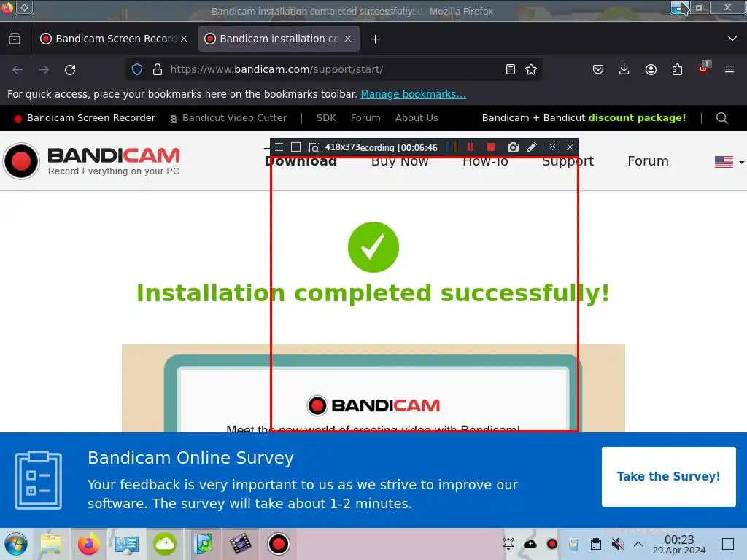This screenshot has height=560, width=747.
Task: Open Firefox extensions puzzle icon
Action: click(677, 69)
